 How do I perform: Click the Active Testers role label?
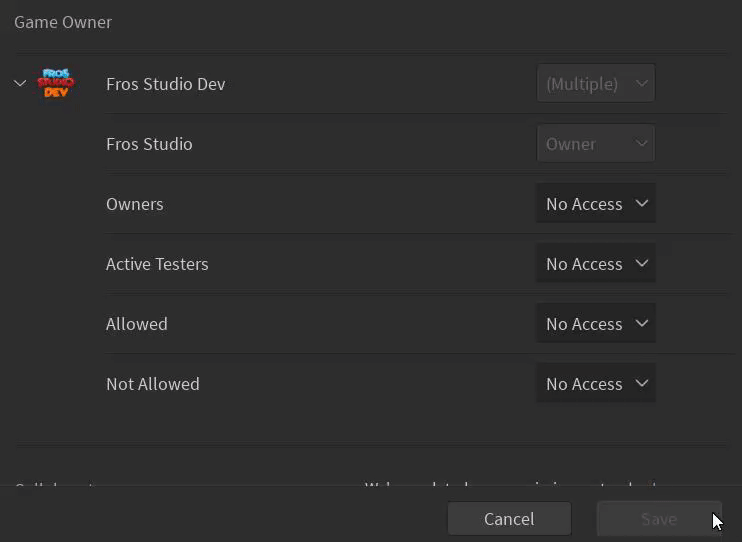click(157, 264)
